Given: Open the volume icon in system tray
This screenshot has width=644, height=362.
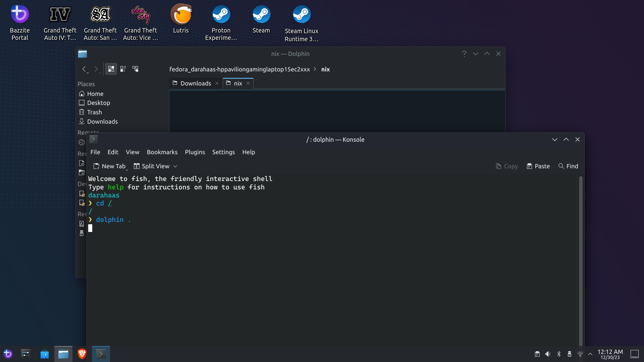Looking at the screenshot, I should (x=548, y=354).
